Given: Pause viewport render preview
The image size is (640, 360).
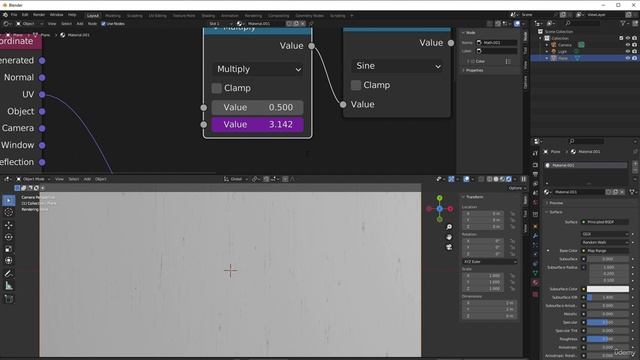Looking at the screenshot, I should click(x=523, y=179).
